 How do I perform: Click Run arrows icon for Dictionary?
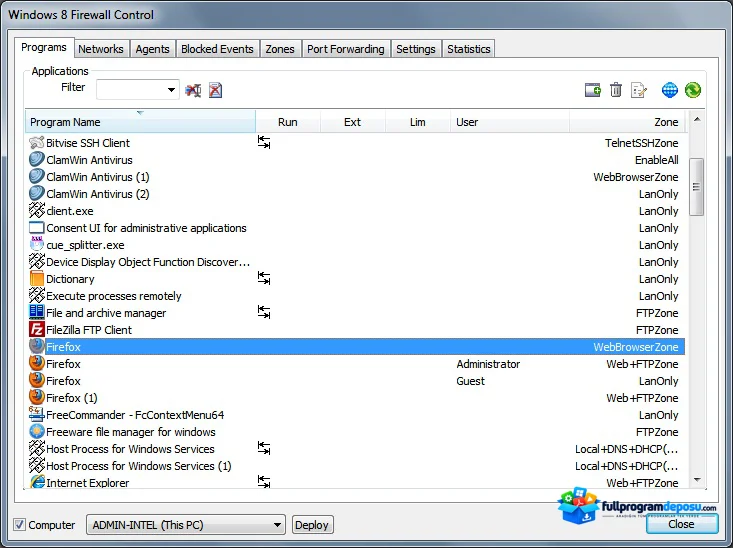264,278
